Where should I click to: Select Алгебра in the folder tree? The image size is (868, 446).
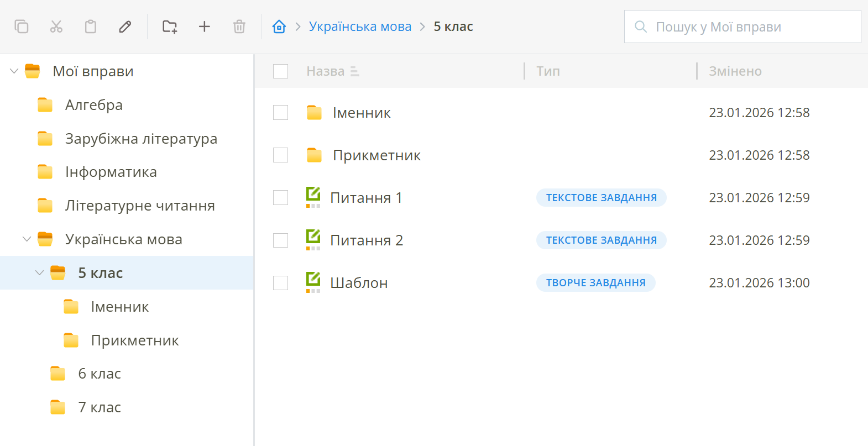click(94, 105)
